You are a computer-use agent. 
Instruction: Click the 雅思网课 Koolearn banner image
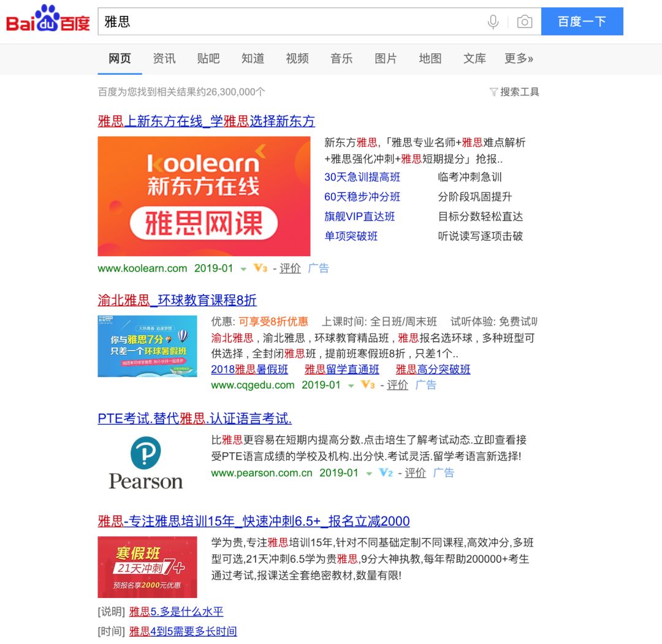pos(204,195)
